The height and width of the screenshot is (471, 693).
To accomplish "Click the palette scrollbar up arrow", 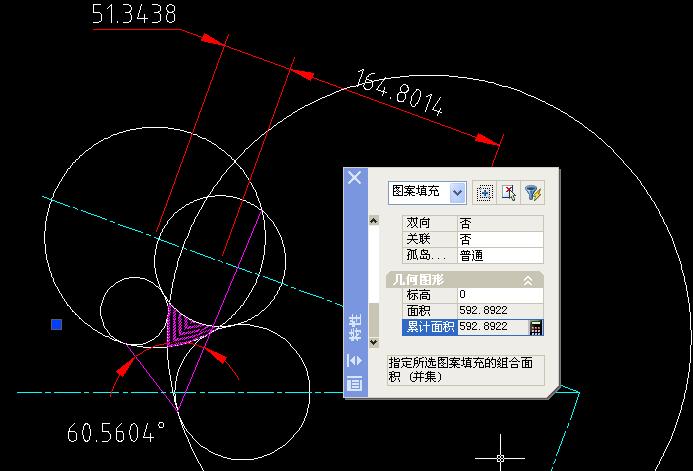I will pos(374,220).
